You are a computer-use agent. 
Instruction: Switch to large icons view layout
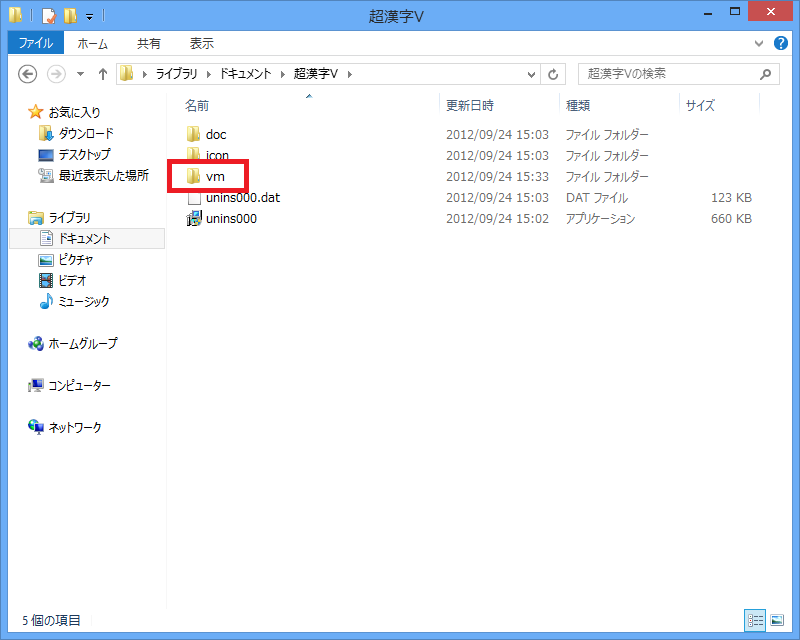(776, 621)
